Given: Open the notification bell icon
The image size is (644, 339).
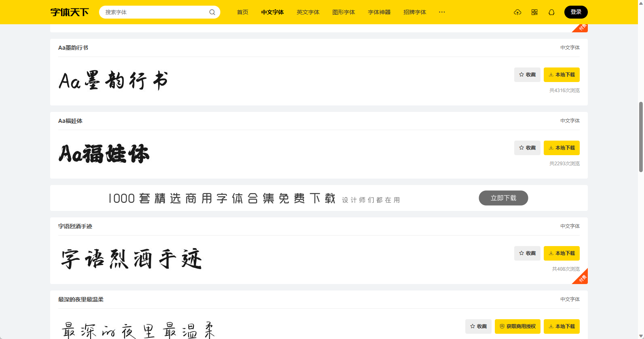Looking at the screenshot, I should (551, 12).
